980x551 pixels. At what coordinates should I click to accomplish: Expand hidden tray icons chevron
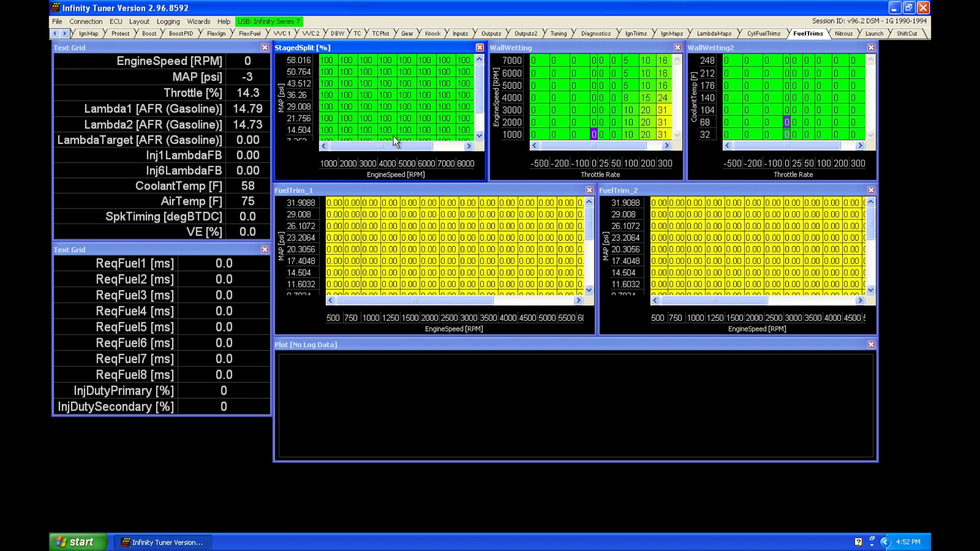(x=886, y=542)
